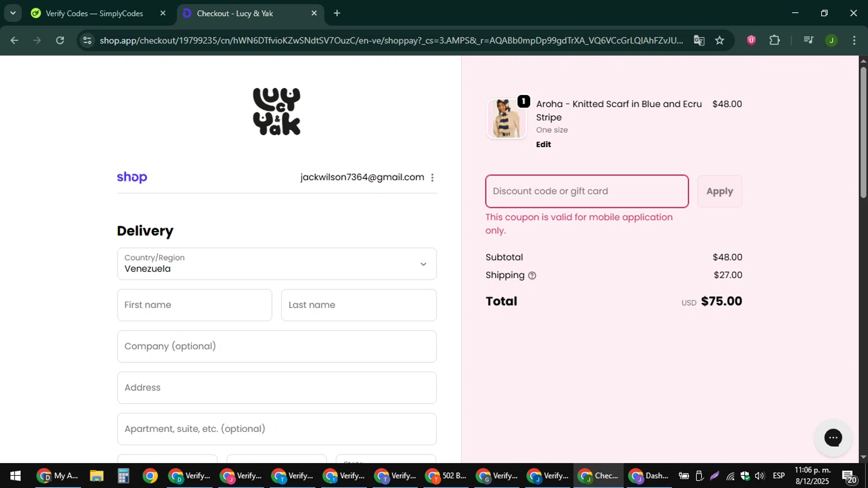Screen dimensions: 868x488
Task: Open media controls icon in toolbar
Action: click(x=808, y=41)
